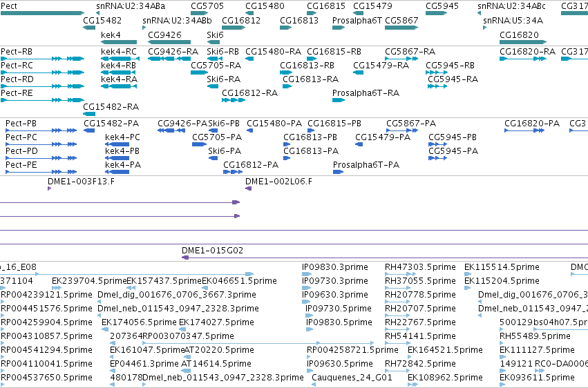Viewport: 588px width, 388px height.
Task: Select the snRNA:U2:34ABb gene label
Action: [177, 20]
